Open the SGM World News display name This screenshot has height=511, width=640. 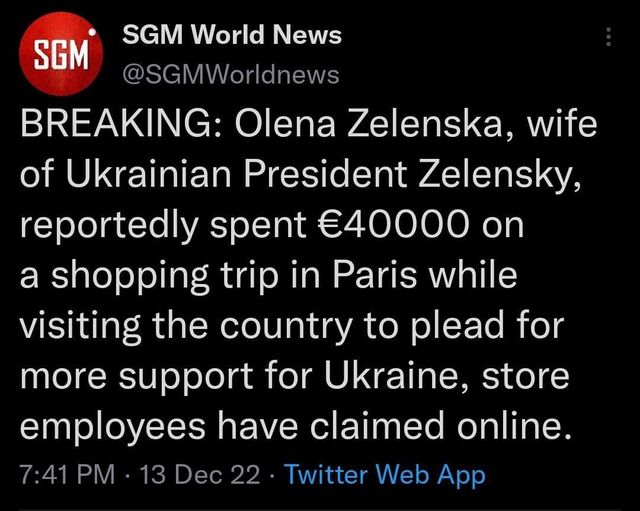pos(231,35)
